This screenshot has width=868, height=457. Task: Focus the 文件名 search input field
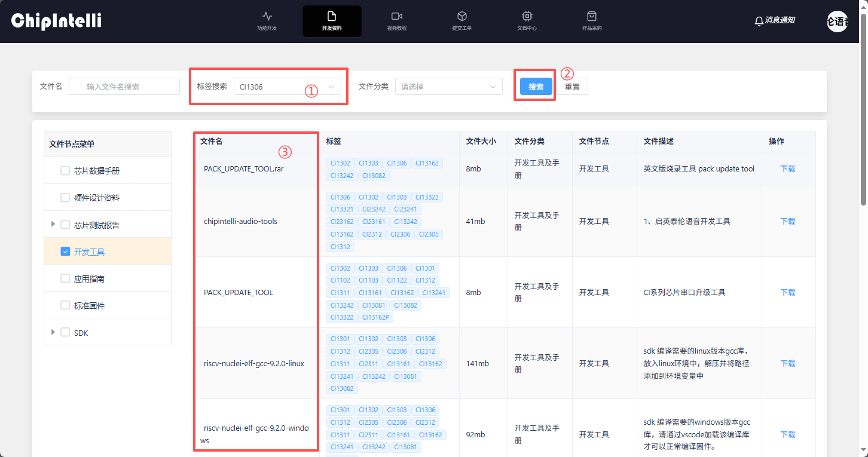click(x=124, y=87)
